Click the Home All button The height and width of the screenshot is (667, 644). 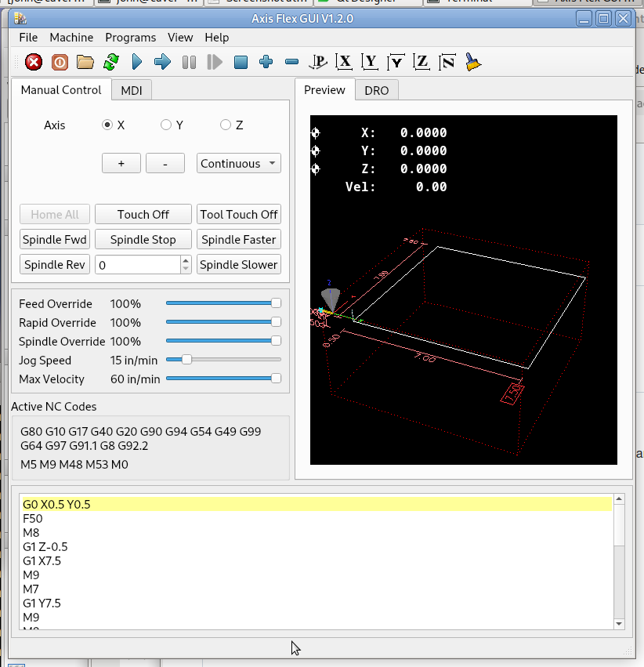[x=54, y=215]
